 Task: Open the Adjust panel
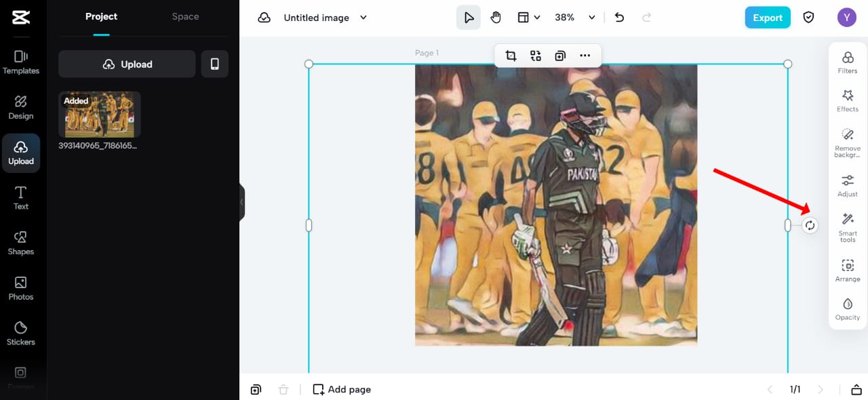click(848, 186)
